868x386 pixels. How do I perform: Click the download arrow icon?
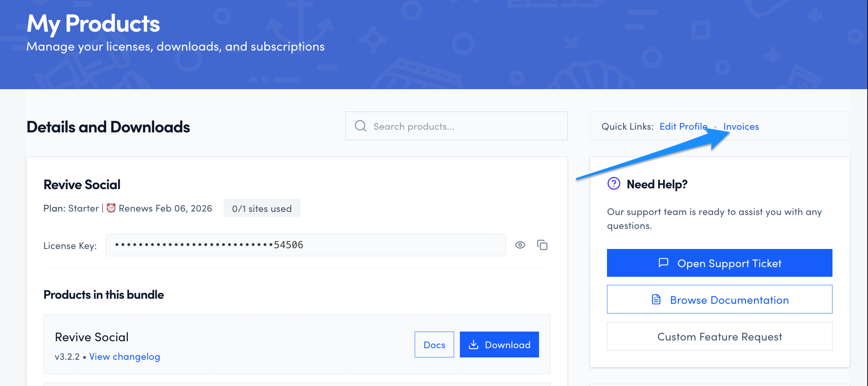coord(473,345)
